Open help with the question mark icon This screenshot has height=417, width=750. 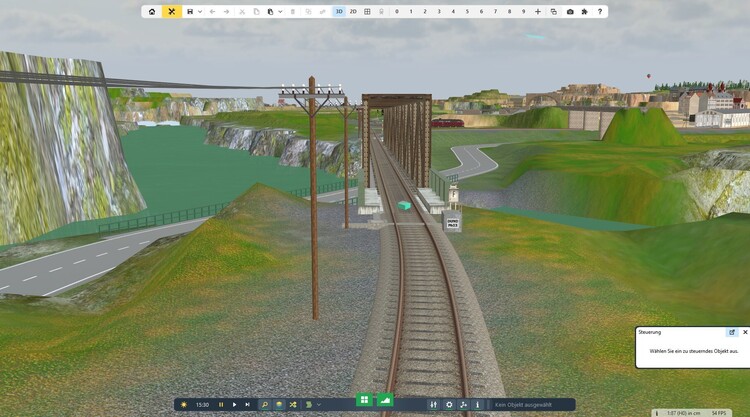click(x=600, y=11)
